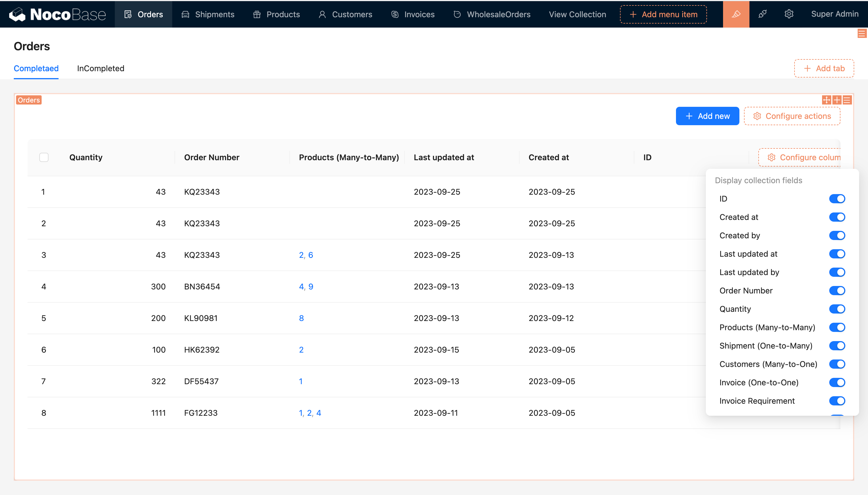Click the Add new button

pos(707,116)
